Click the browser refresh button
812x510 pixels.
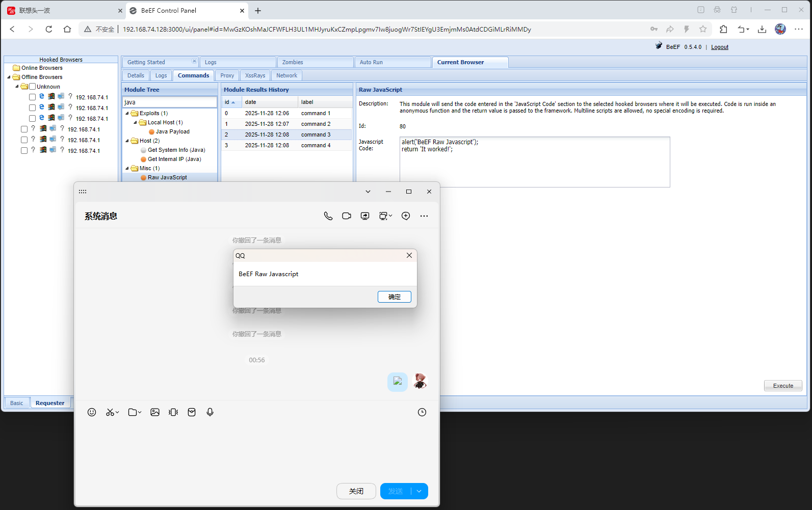point(49,29)
